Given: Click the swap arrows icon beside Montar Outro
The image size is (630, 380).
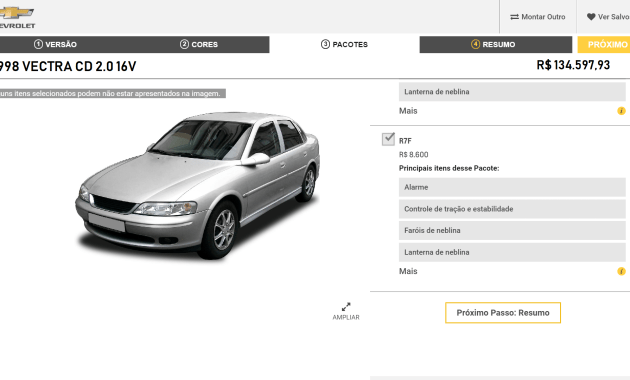Looking at the screenshot, I should click(514, 17).
